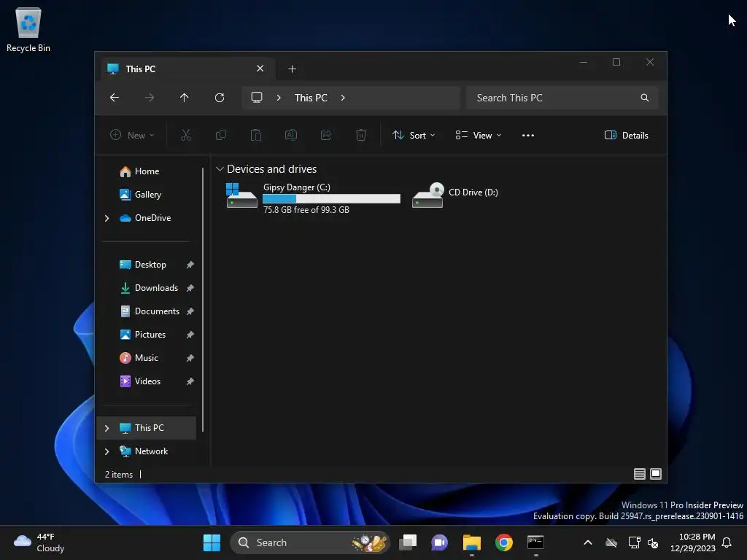Open Desktop folder in sidebar
Viewport: 747px width, 560px height.
tap(150, 265)
